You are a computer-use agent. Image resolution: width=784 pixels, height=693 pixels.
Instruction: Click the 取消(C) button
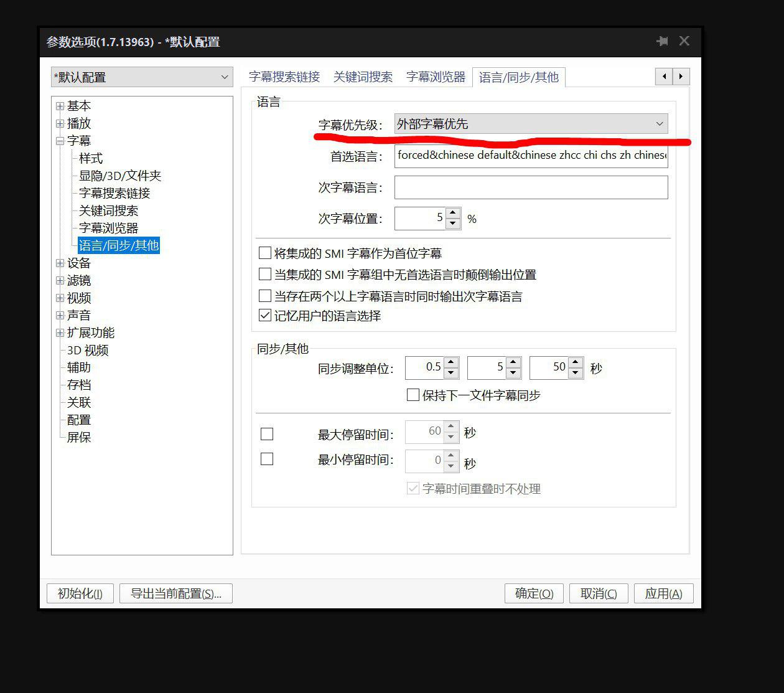pyautogui.click(x=599, y=593)
